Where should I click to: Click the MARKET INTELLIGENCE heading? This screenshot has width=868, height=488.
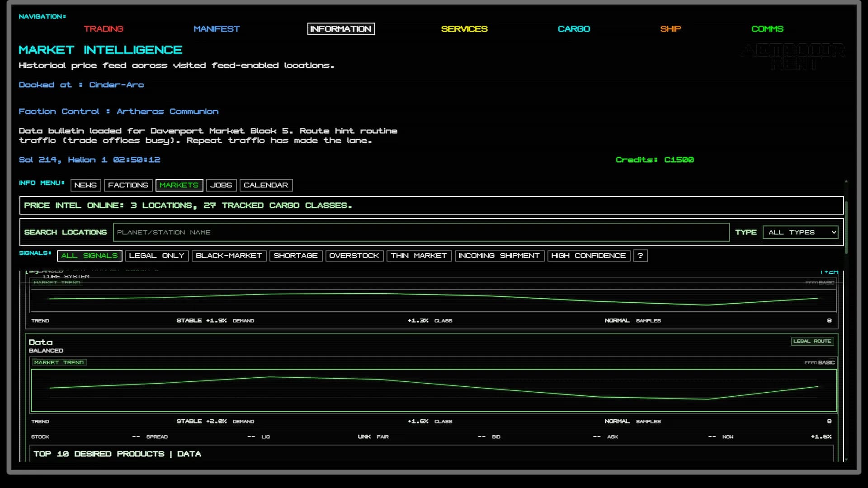(x=100, y=50)
